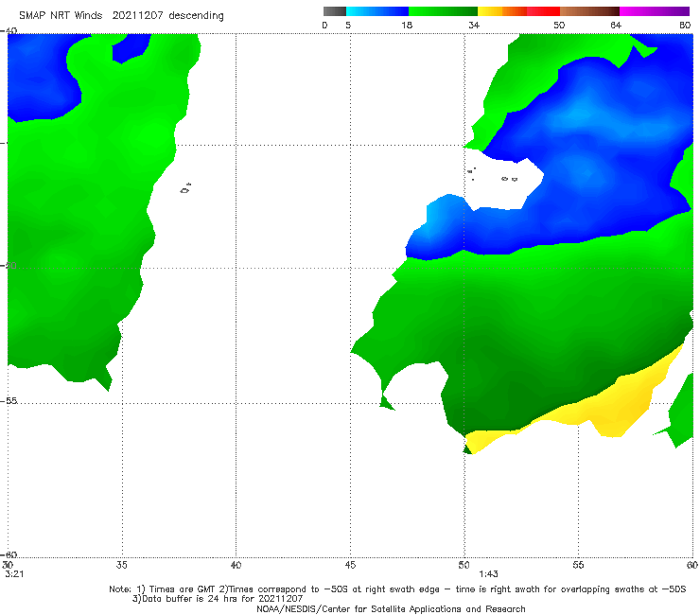
Task: Click the color bar label "5"
Action: (348, 25)
